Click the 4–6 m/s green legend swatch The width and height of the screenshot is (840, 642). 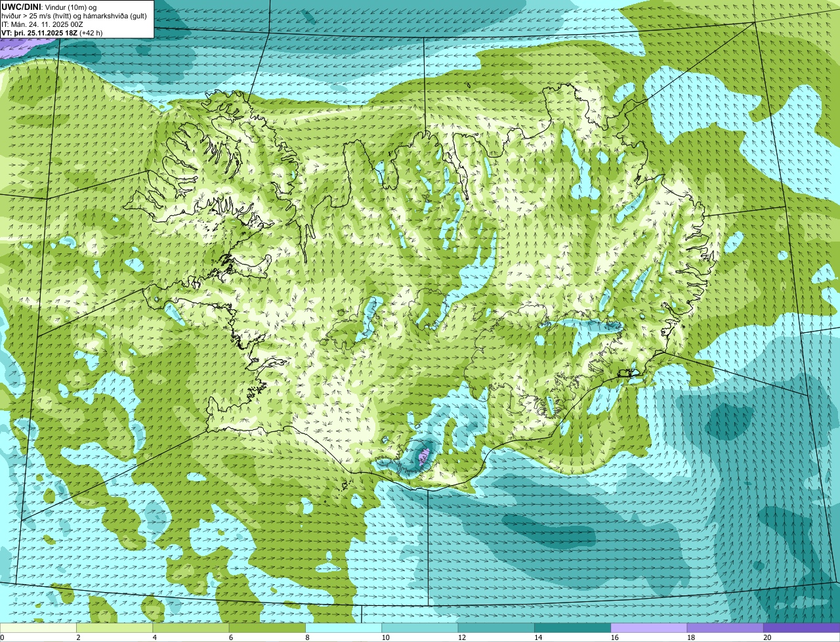pos(191,628)
